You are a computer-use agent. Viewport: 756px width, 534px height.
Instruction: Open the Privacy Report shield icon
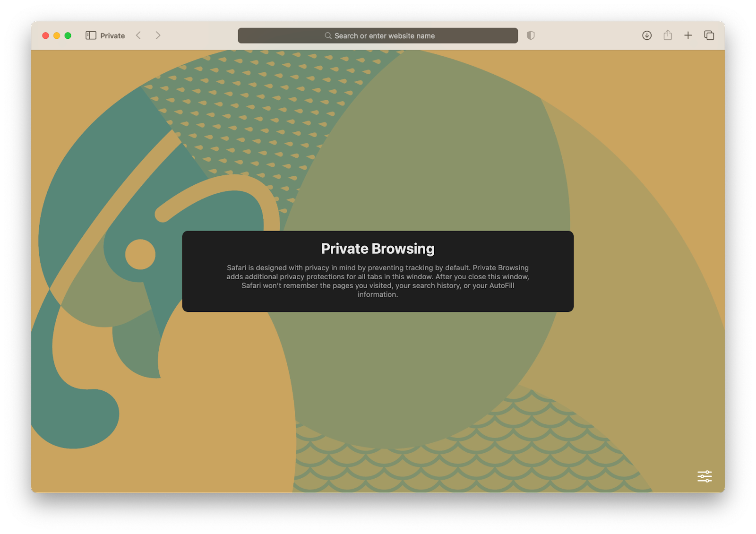tap(531, 35)
